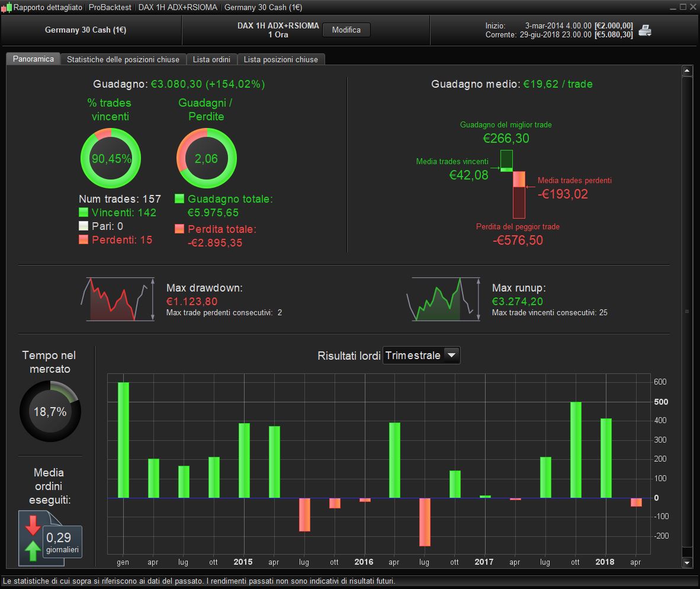Click the Modifica button
The height and width of the screenshot is (589, 700).
346,30
